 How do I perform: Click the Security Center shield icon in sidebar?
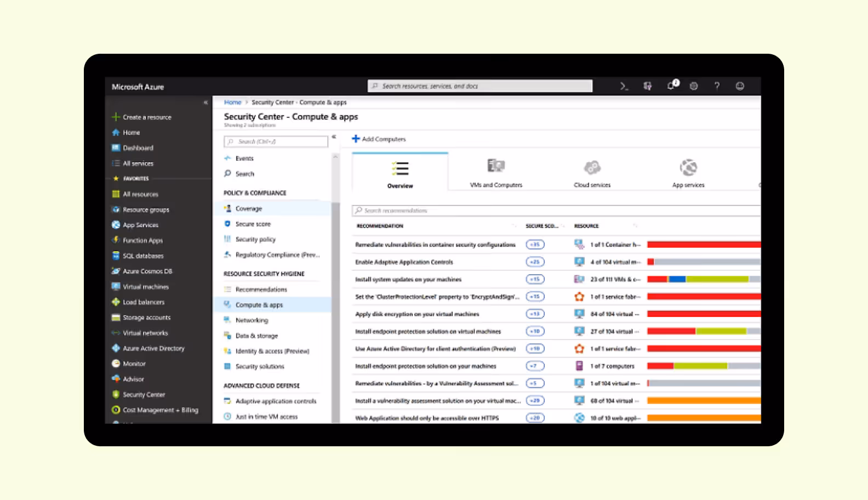(x=116, y=394)
